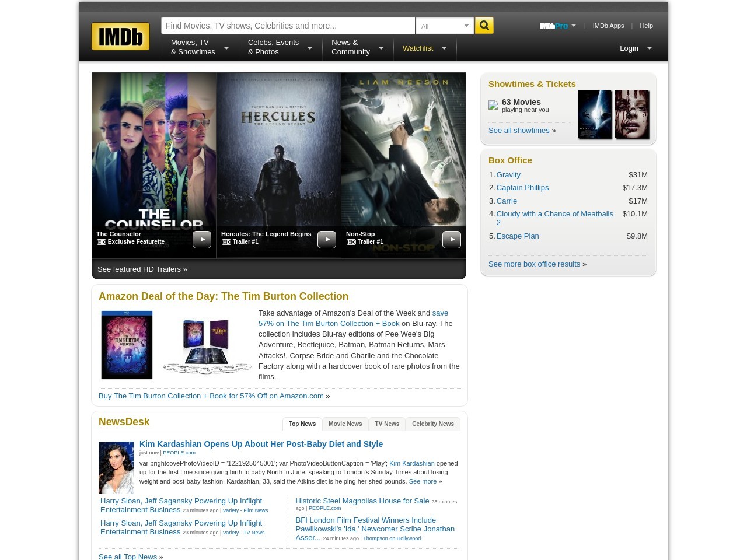Click See all Top News link
This screenshot has width=747, height=560.
click(x=128, y=557)
